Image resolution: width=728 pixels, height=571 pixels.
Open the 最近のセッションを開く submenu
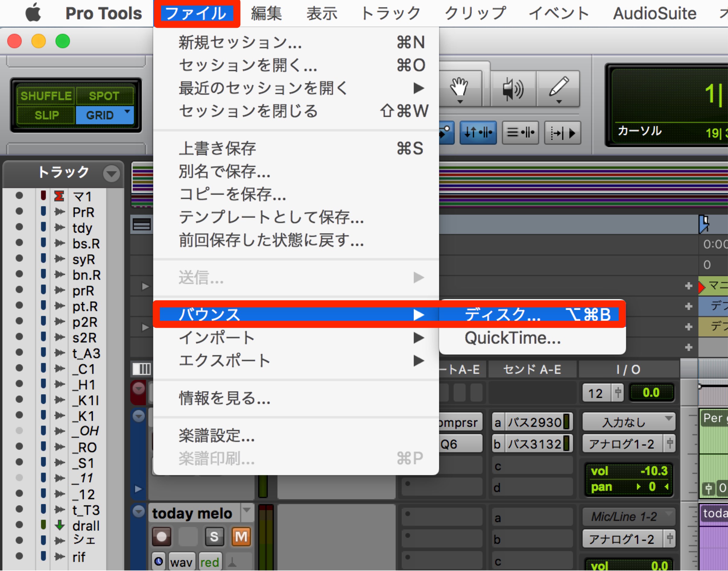tap(296, 88)
